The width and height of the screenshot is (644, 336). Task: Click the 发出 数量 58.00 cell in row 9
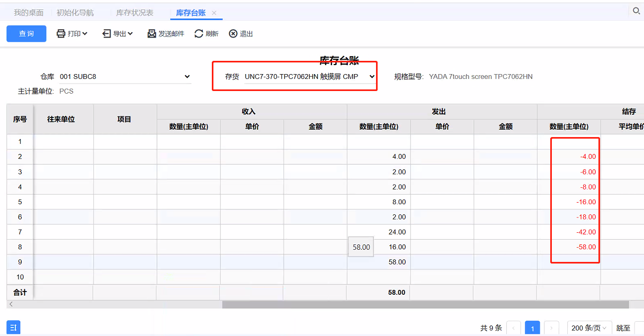point(379,262)
